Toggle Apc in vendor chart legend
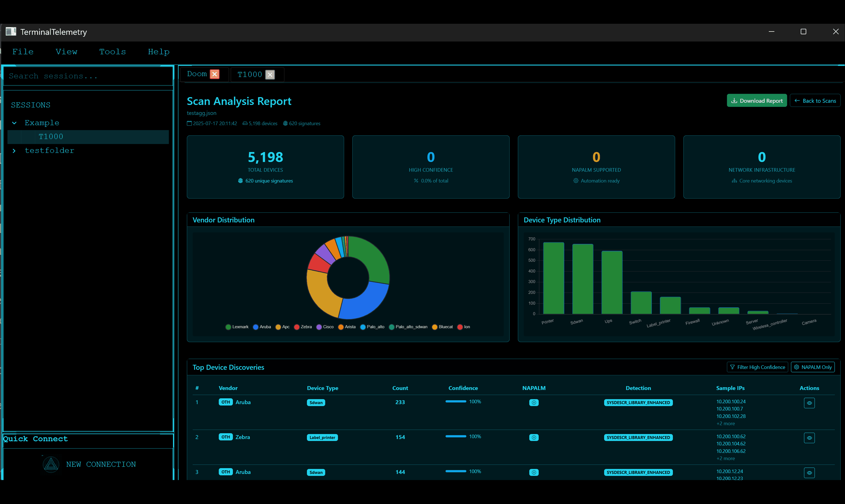Screen dimensions: 845x504 click(283, 327)
